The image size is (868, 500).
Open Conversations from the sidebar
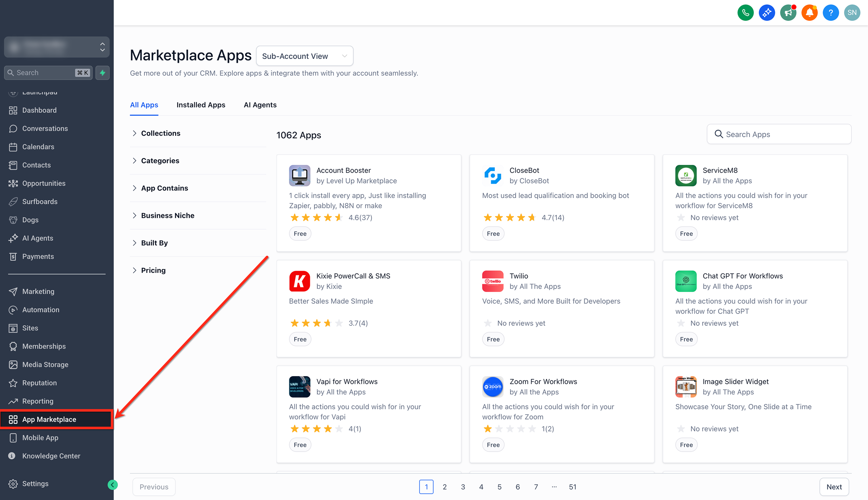point(45,128)
